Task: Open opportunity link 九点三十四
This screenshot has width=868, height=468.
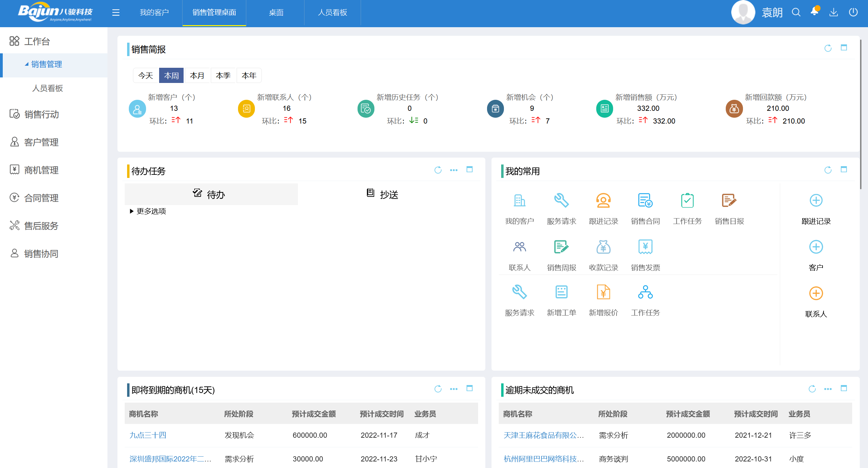Action: [x=148, y=435]
